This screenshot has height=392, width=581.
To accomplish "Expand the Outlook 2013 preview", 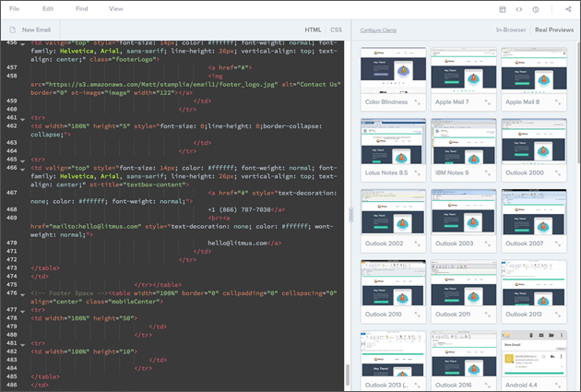I will [x=558, y=315].
